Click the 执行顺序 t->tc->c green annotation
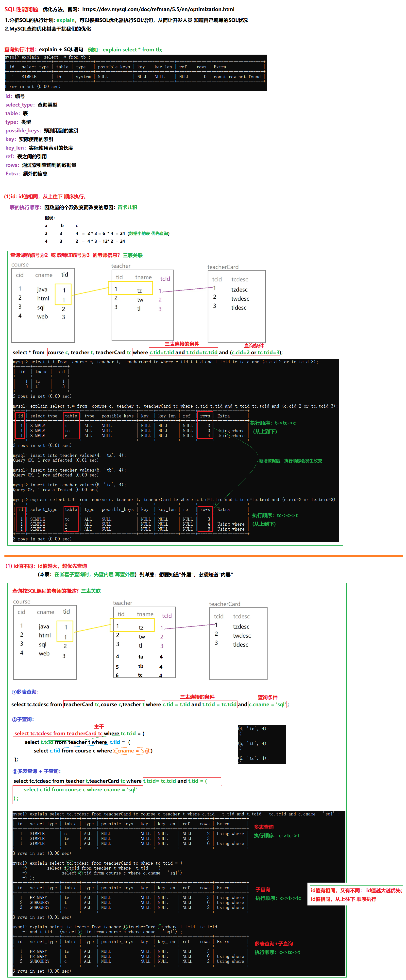 [x=273, y=423]
